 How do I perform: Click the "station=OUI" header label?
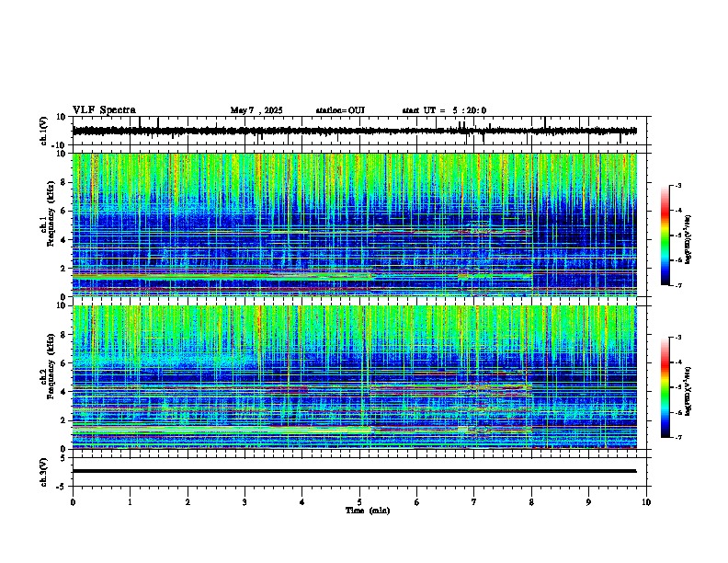pos(340,110)
